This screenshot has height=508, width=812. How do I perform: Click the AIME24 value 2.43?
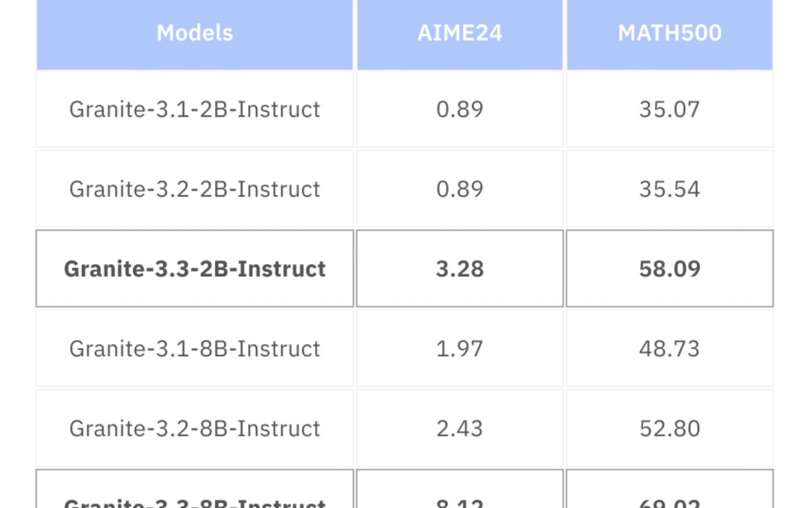[x=460, y=429]
